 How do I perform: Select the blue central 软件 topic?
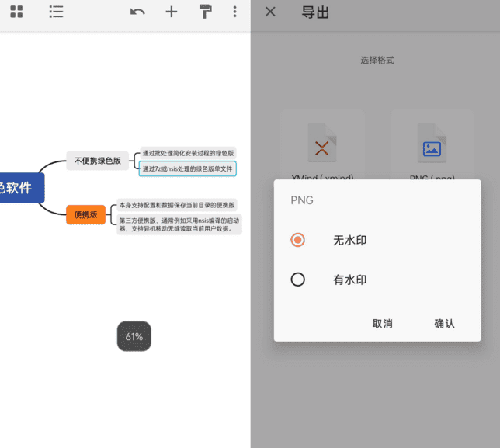tap(22, 187)
